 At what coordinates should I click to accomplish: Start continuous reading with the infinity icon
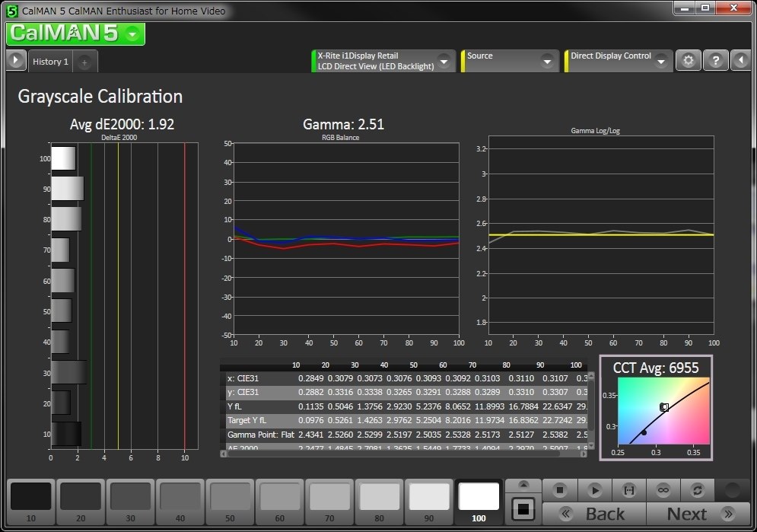coord(663,490)
